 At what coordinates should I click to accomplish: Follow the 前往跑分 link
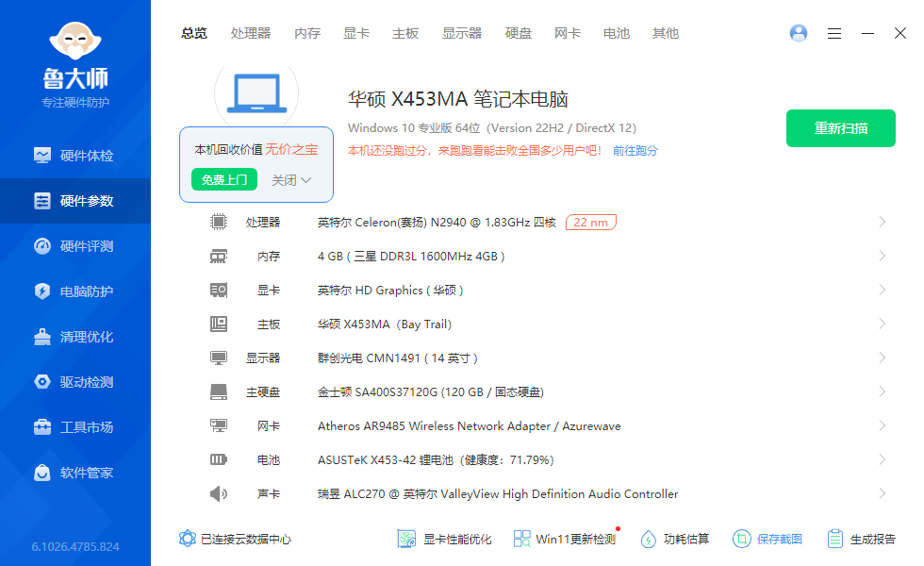(x=635, y=151)
